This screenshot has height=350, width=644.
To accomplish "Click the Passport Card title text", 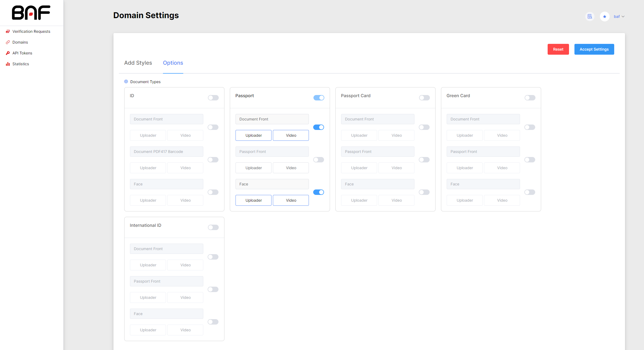I will pyautogui.click(x=356, y=96).
